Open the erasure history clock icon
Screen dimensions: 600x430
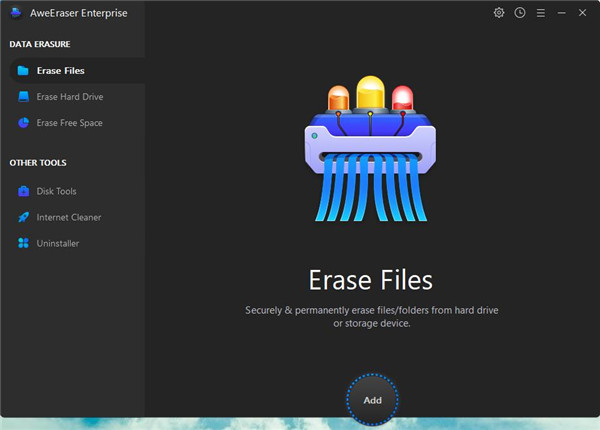(x=520, y=13)
